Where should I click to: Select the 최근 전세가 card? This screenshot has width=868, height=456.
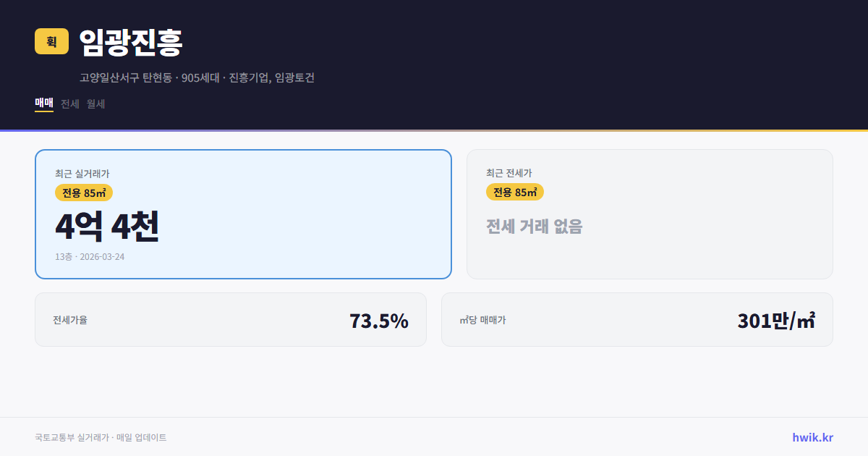coord(650,214)
